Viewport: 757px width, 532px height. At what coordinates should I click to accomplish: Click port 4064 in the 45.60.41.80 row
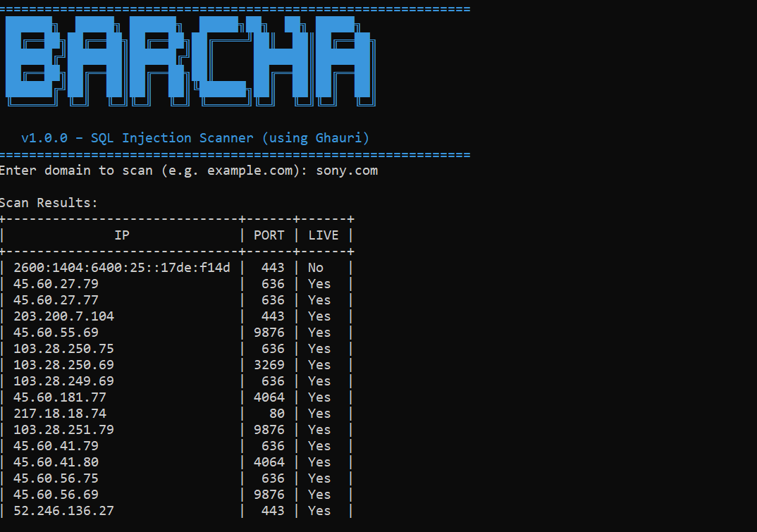269,462
